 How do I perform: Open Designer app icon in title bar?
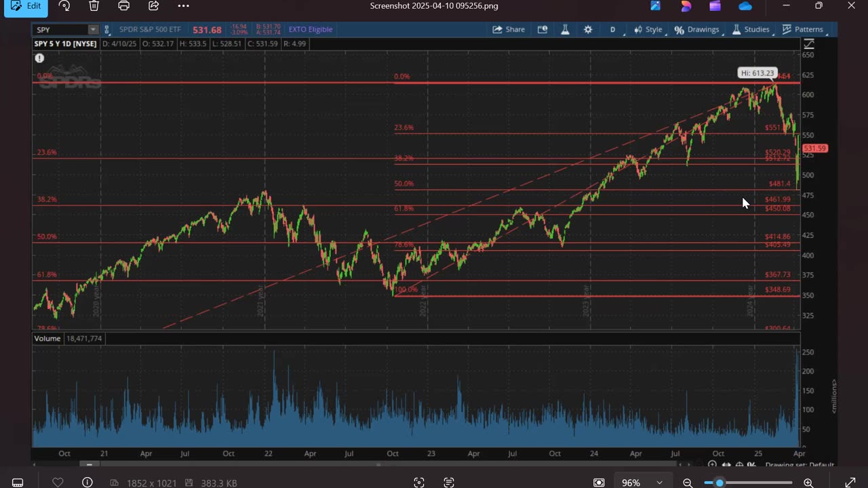pyautogui.click(x=686, y=6)
